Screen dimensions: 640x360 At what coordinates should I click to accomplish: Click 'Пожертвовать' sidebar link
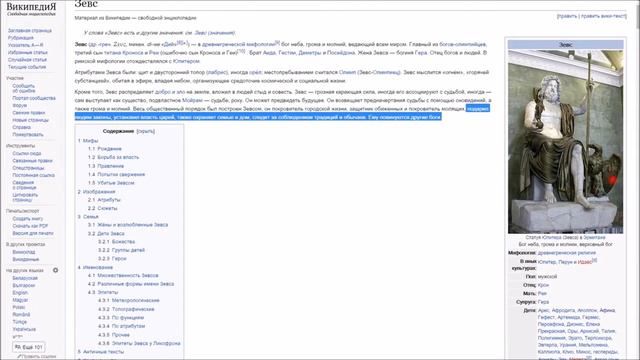pyautogui.click(x=28, y=135)
